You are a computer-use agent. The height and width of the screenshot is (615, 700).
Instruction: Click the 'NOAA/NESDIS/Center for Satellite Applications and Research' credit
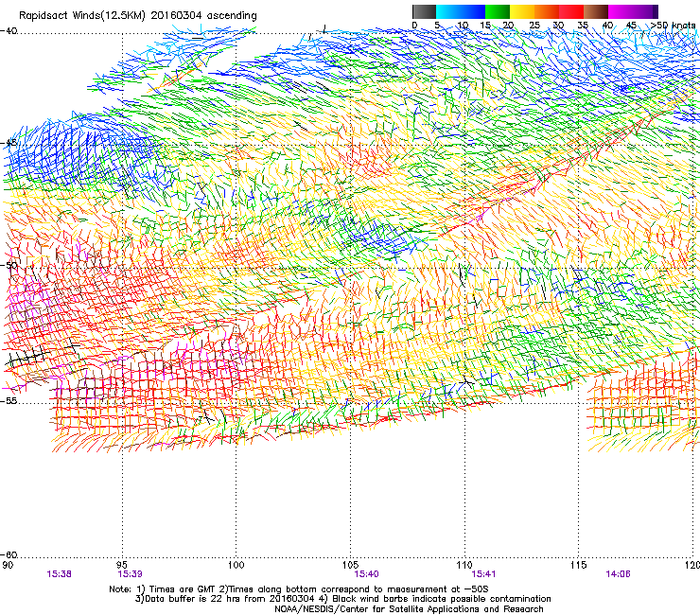409,609
